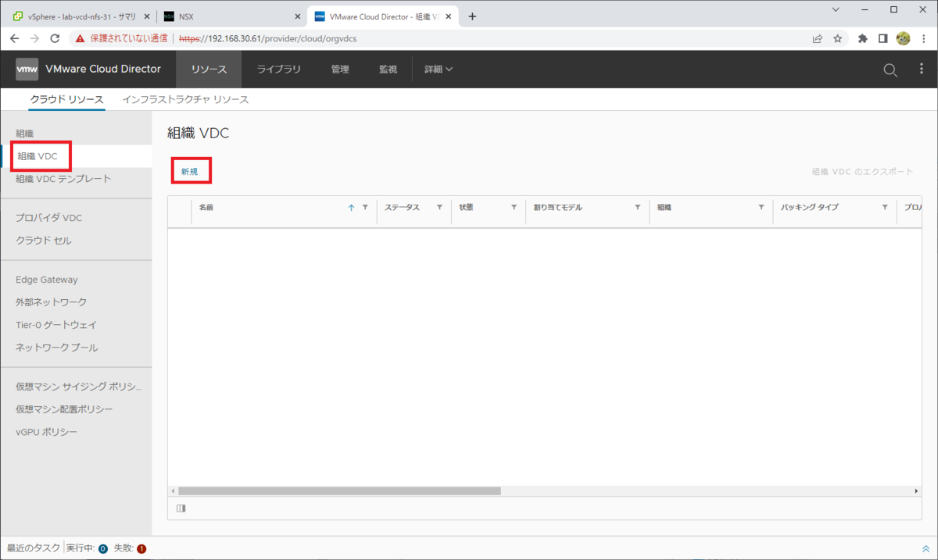Expand the 詳細 dropdown menu

(x=439, y=70)
